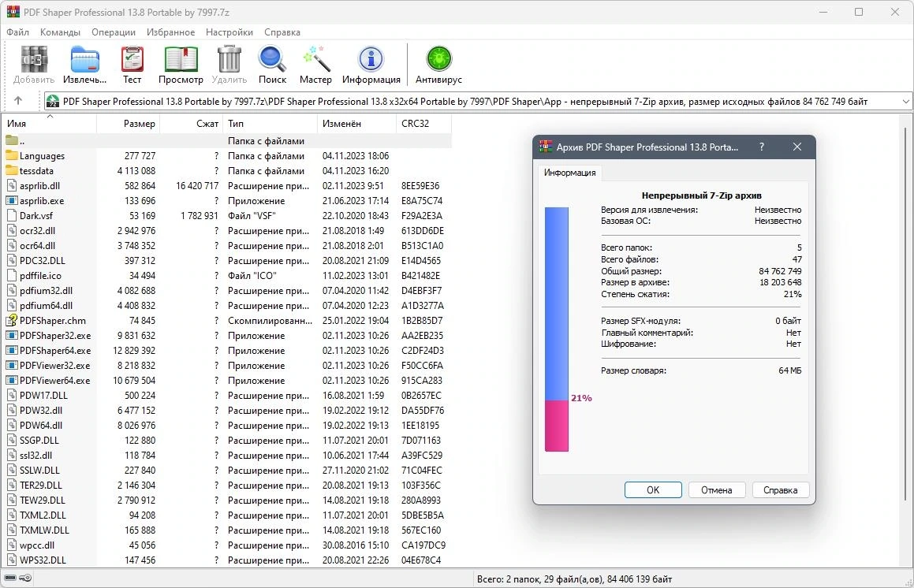The image size is (914, 588).
Task: Open the Справка menu in menu bar
Action: pyautogui.click(x=282, y=32)
